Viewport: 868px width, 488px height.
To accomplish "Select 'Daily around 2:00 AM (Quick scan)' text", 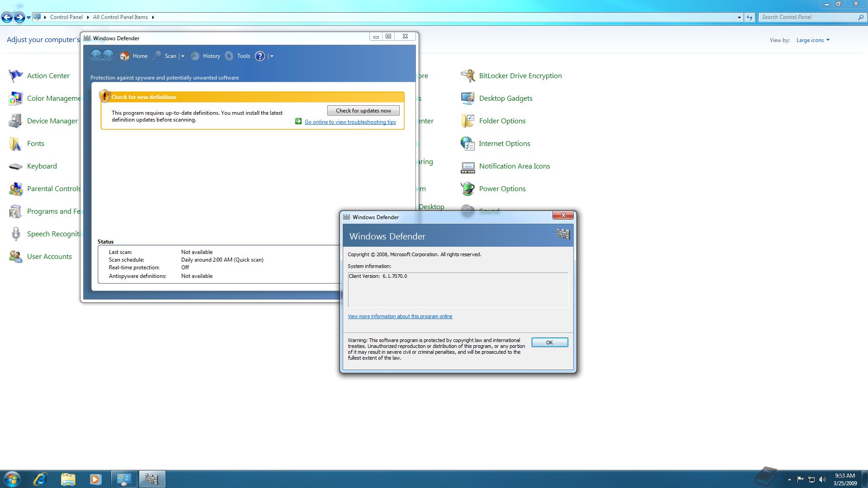I will click(222, 260).
